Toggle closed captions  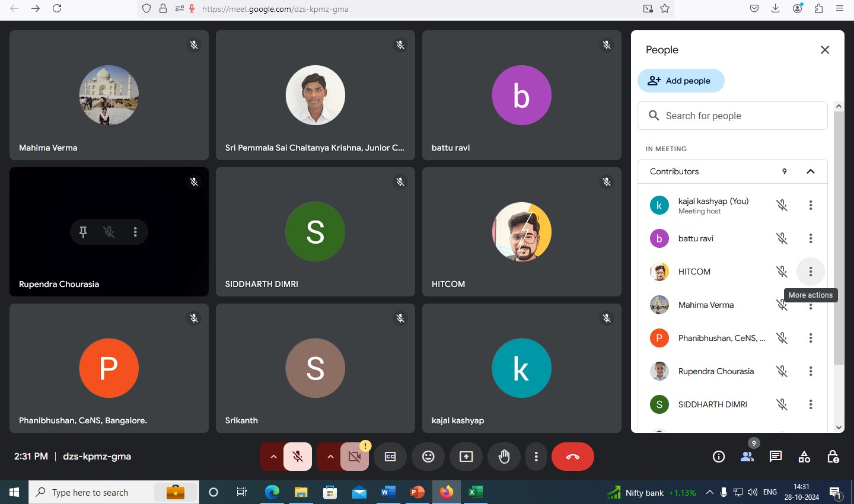pos(390,457)
